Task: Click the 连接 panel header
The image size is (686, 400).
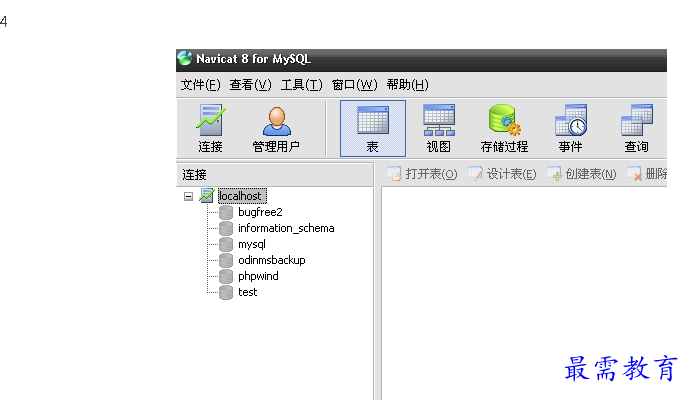Action: point(275,175)
